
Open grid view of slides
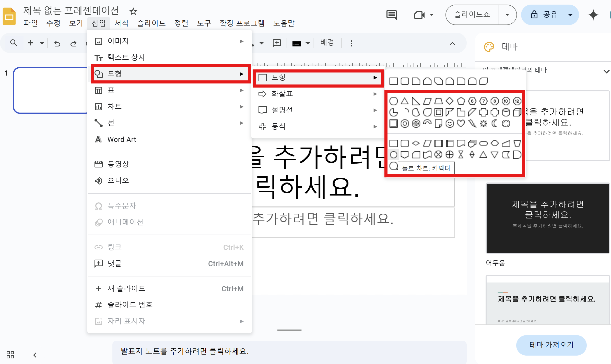tap(10, 355)
